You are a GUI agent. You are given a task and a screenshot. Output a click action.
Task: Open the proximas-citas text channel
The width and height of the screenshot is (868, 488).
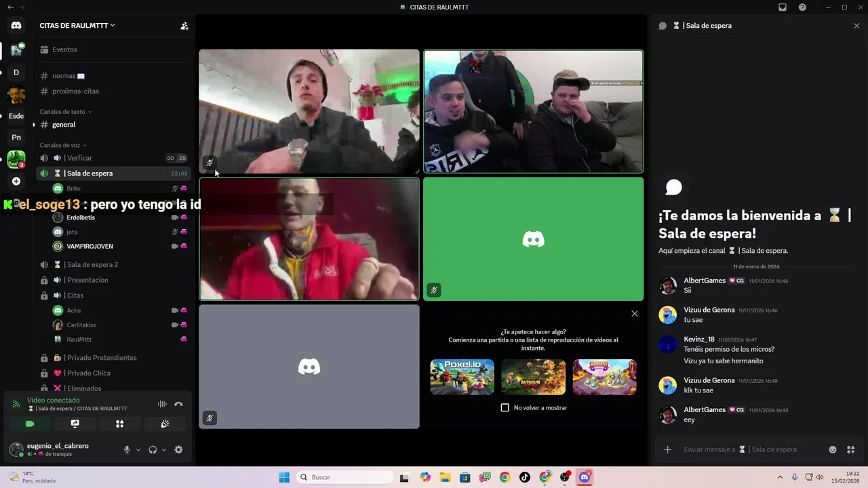[113, 91]
